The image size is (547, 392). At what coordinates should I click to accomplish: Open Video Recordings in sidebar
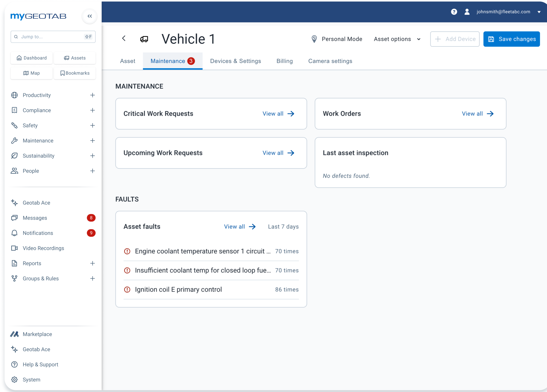click(43, 248)
